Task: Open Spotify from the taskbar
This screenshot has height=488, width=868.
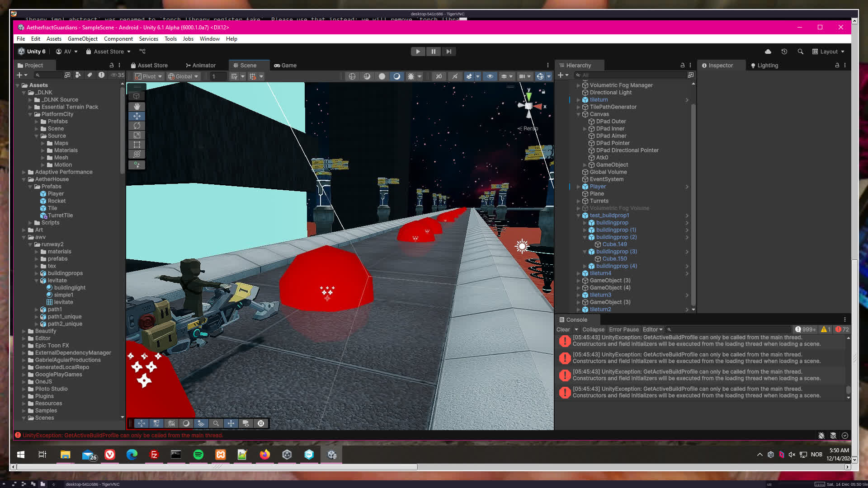Action: click(x=198, y=455)
